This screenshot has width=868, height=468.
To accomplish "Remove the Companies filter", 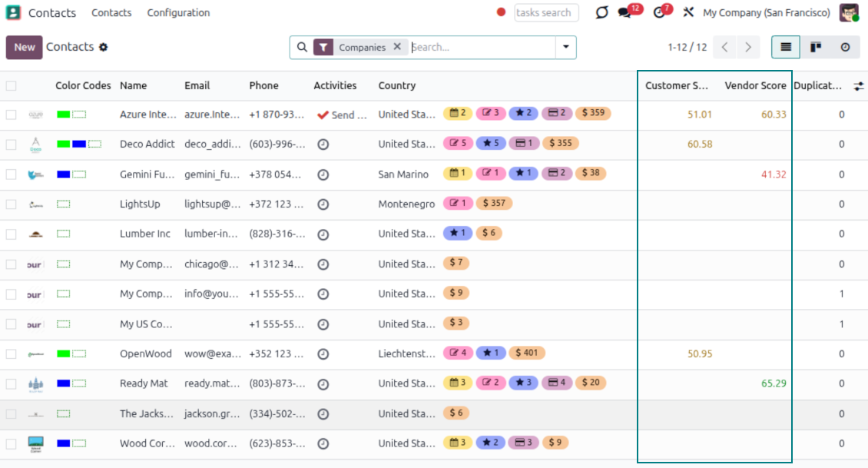I will click(397, 47).
